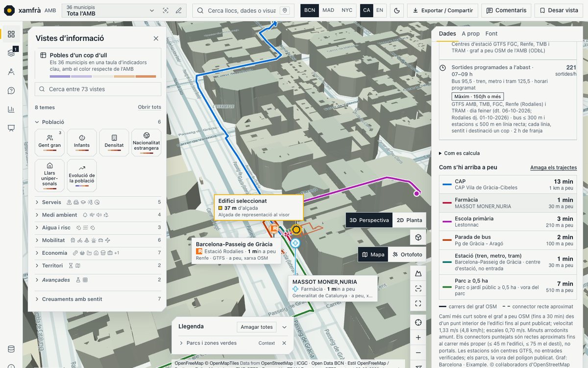
Task: Toggle dark mode moon icon
Action: [x=397, y=10]
